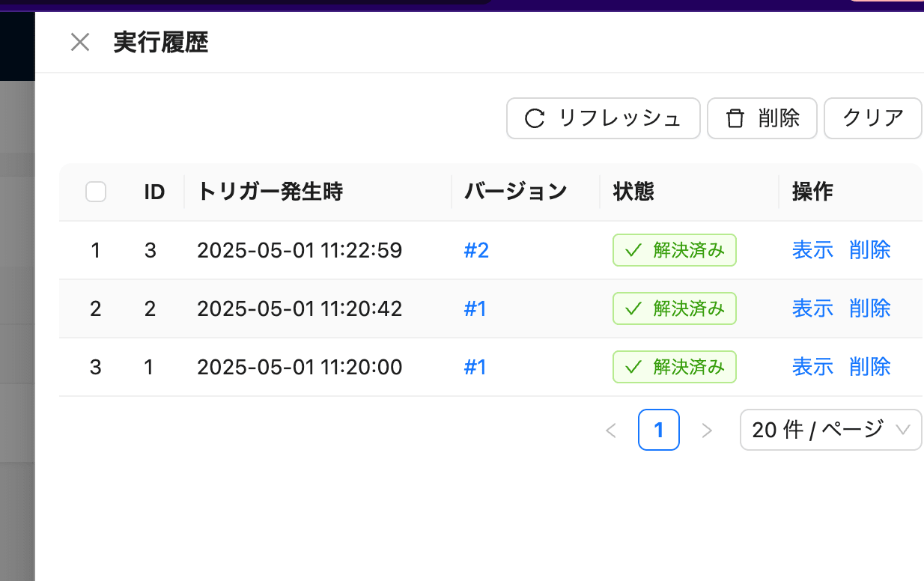Click the timestamp 2025-05-01 11:22:59
924x581 pixels.
300,250
